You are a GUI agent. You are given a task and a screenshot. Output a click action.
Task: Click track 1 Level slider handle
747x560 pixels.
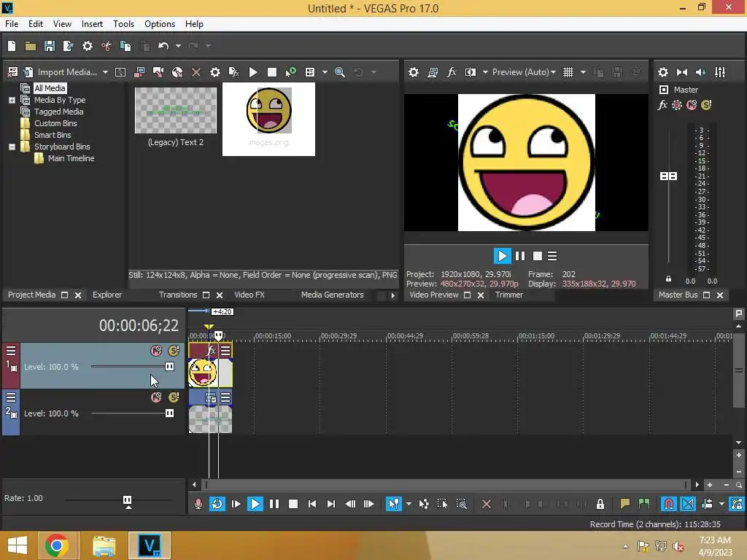click(x=169, y=366)
